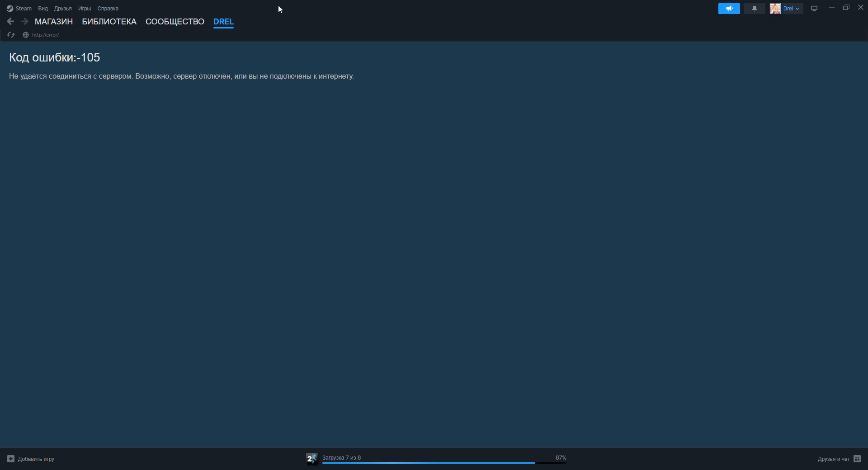Click the back navigation arrow

point(10,21)
